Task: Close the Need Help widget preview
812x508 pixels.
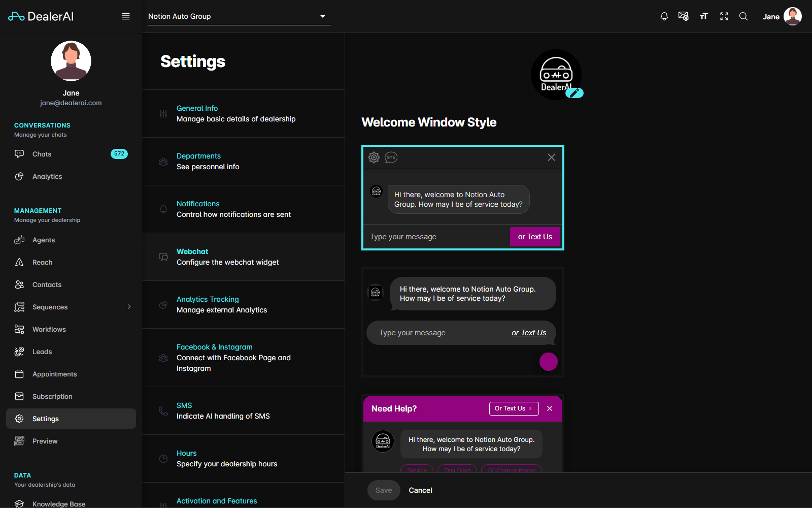Action: coord(550,408)
